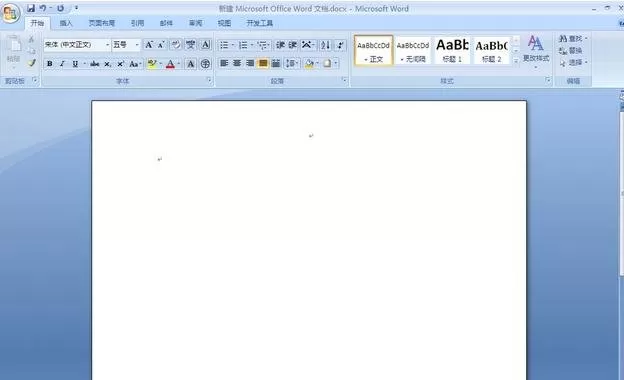Select the 正文 style in the gallery
Viewport: 624px width, 380px height.
(373, 51)
